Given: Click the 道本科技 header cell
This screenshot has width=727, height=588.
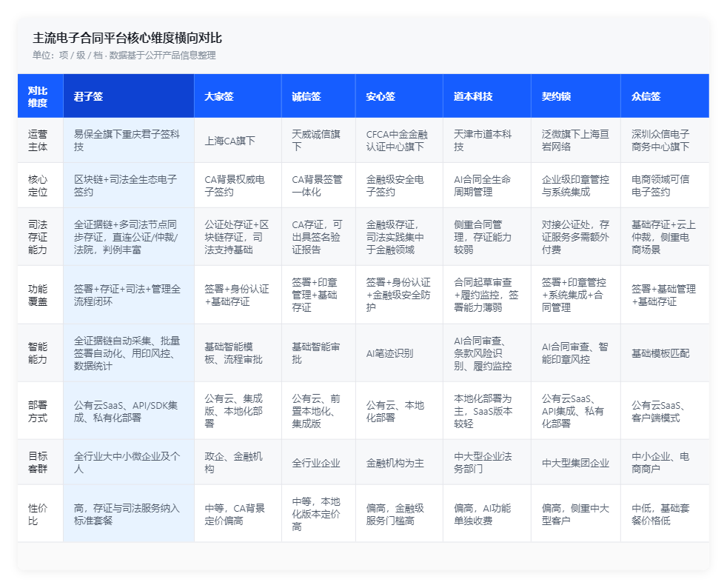Looking at the screenshot, I should pyautogui.click(x=487, y=96).
